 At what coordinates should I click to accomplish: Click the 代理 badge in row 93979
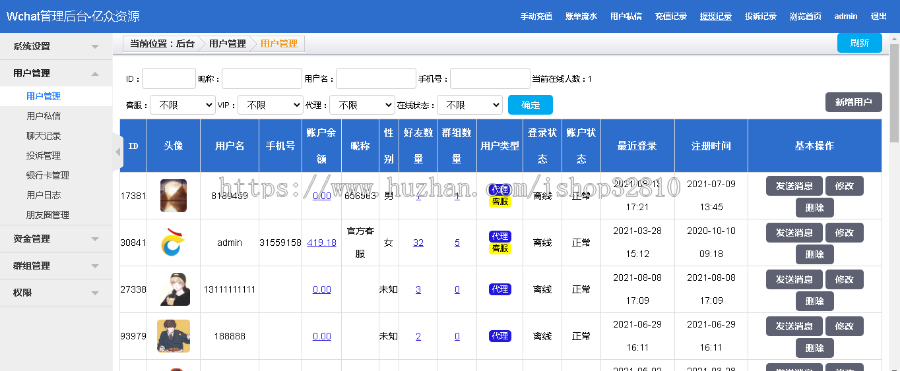[x=499, y=336]
